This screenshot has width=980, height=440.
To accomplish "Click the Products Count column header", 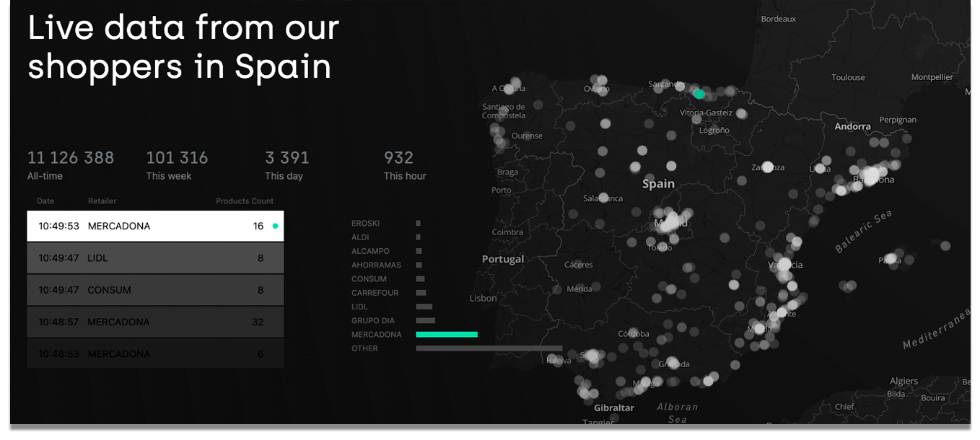I will [x=245, y=201].
